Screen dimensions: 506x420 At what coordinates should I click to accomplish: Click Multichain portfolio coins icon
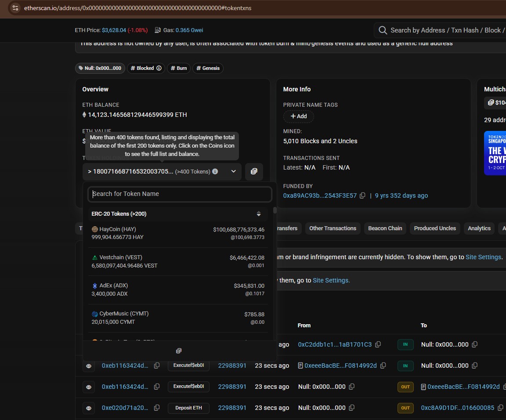[x=491, y=103]
